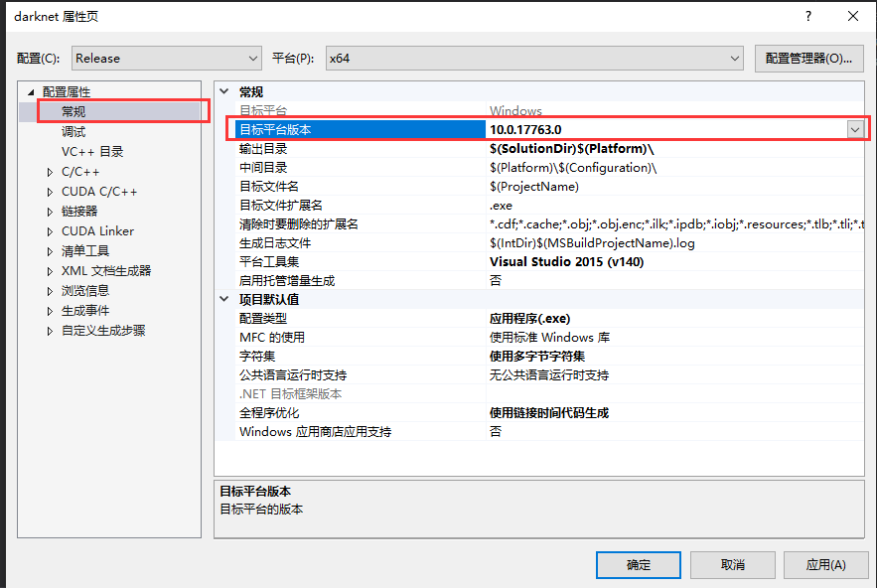Expand the 生成事件 tree node
The image size is (877, 588).
point(50,311)
